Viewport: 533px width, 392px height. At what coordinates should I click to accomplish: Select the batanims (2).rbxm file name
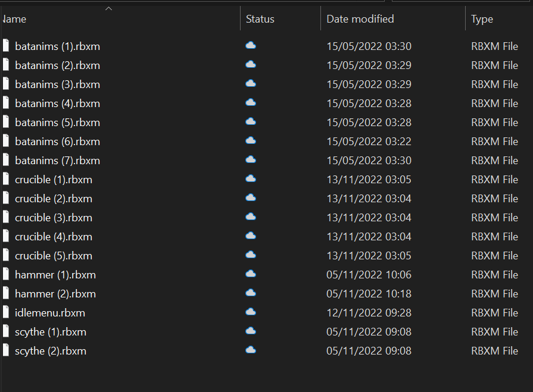57,65
